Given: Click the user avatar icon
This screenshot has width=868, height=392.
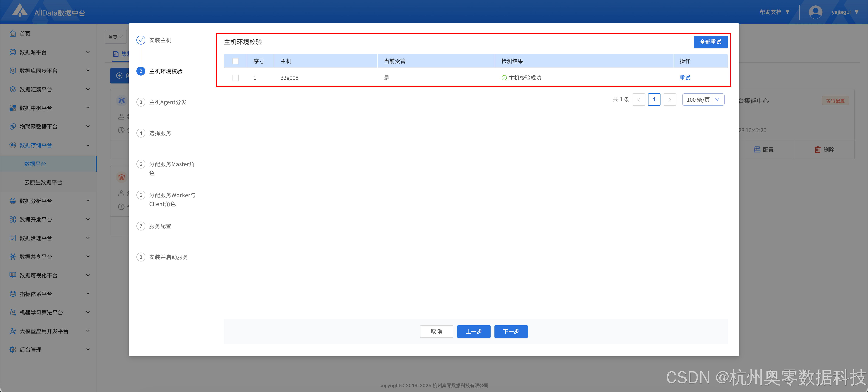Looking at the screenshot, I should (x=815, y=12).
